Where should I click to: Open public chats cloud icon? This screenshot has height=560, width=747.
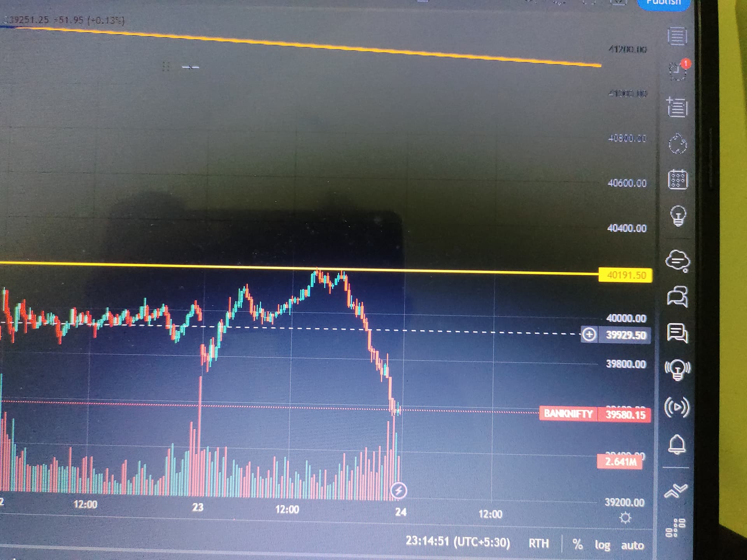pos(678,261)
